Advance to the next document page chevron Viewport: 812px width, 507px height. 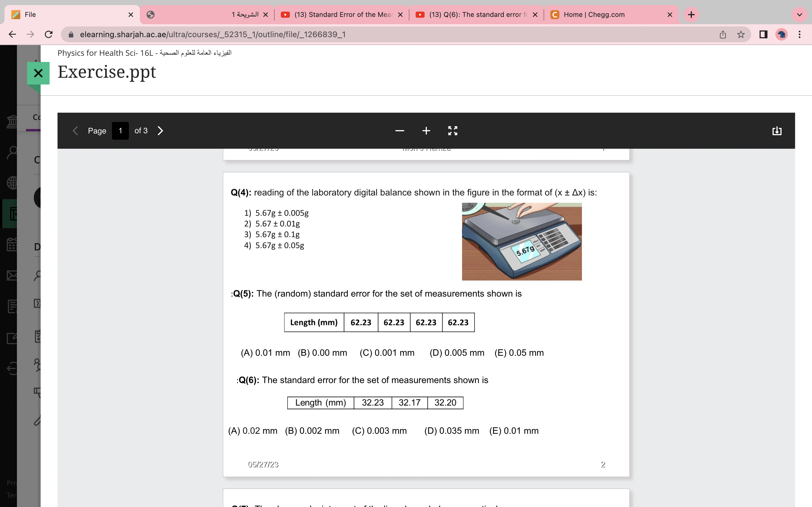(x=160, y=131)
